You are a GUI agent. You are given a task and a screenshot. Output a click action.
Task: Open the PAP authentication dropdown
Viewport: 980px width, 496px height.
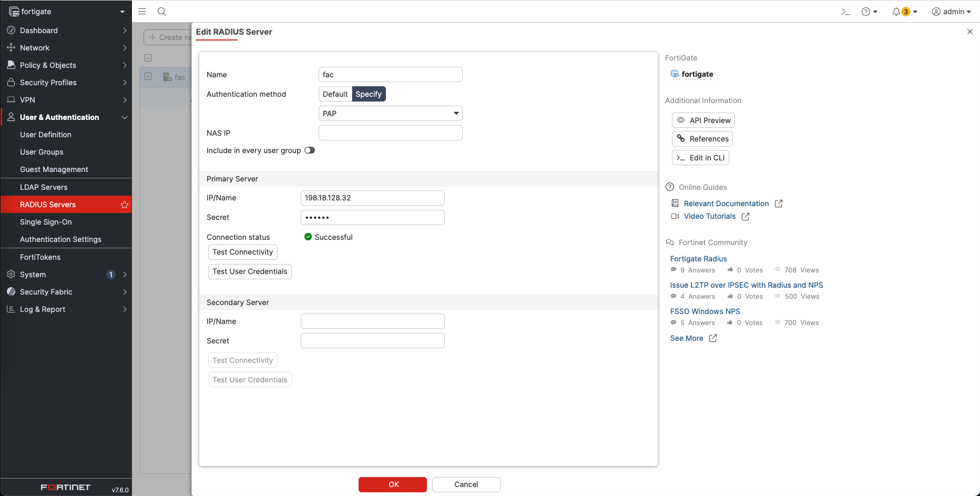[390, 114]
